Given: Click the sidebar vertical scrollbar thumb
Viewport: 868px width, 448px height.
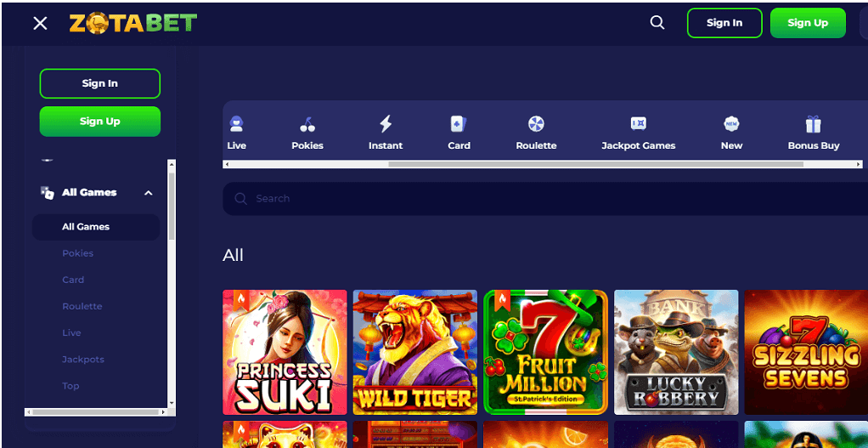Looking at the screenshot, I should tap(172, 206).
